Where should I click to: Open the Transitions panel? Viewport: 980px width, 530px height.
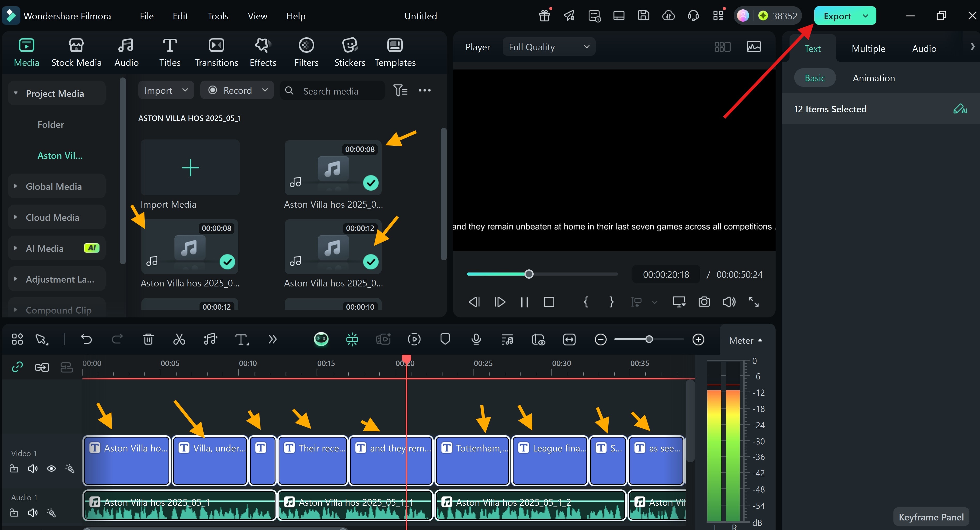tap(216, 53)
